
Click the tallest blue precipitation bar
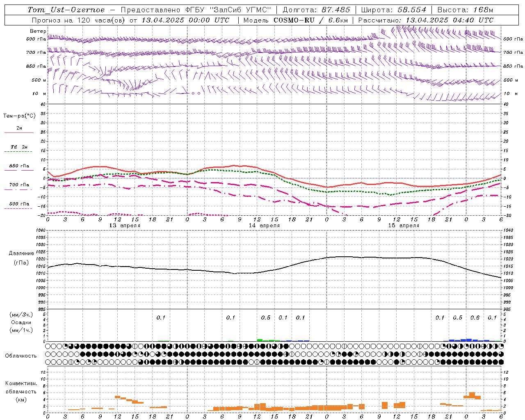[469, 340]
